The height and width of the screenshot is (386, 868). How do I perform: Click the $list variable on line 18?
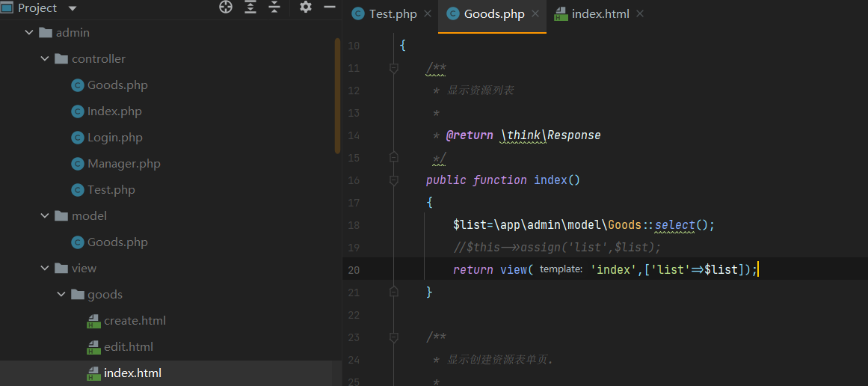pyautogui.click(x=470, y=225)
